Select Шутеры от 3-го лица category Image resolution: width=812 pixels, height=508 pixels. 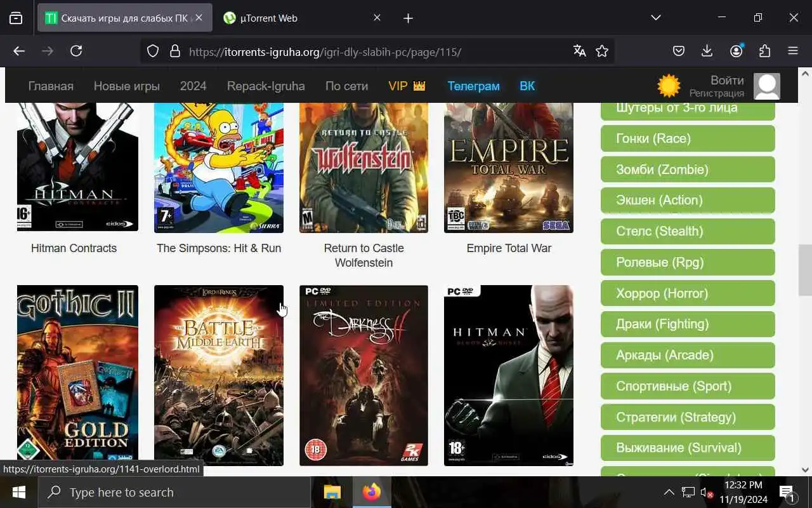pyautogui.click(x=688, y=110)
